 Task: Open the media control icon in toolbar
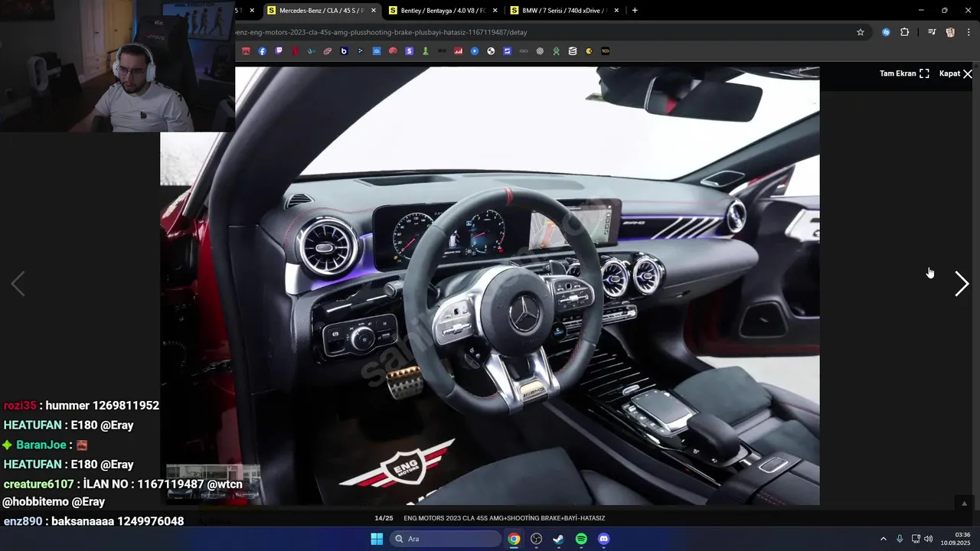pos(932,32)
